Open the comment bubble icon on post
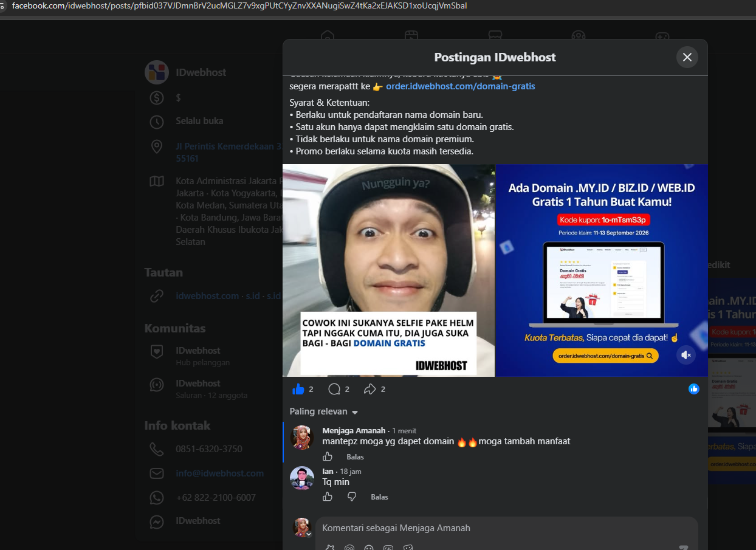This screenshot has height=550, width=756. tap(334, 389)
